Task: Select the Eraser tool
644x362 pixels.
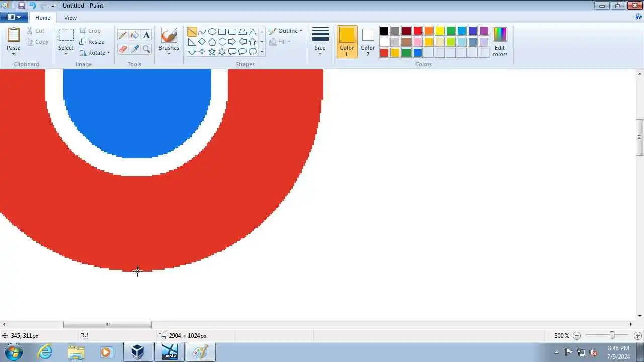Action: [x=123, y=49]
